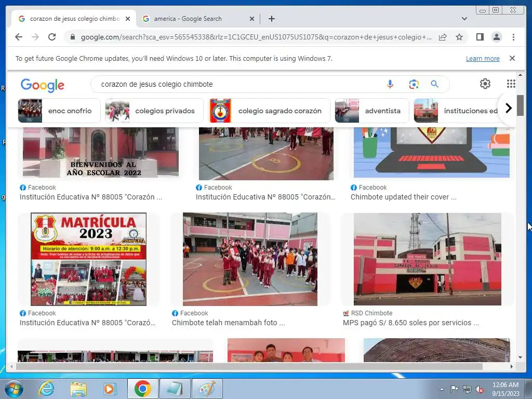This screenshot has width=532, height=399.
Task: Click the Chrome address bar URL
Action: click(256, 37)
